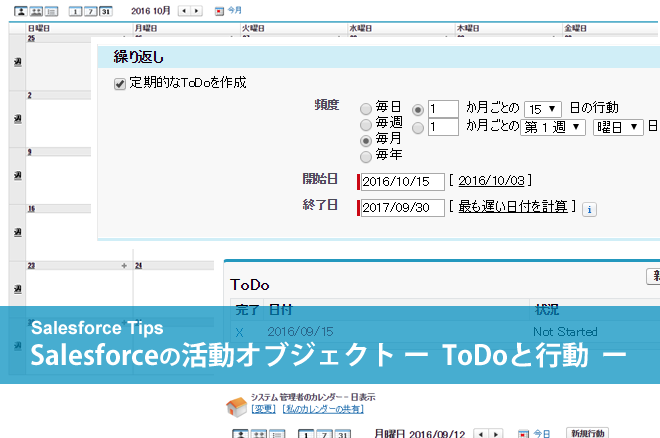Select multi-user calendar view icon in top toolbar

tap(36, 11)
